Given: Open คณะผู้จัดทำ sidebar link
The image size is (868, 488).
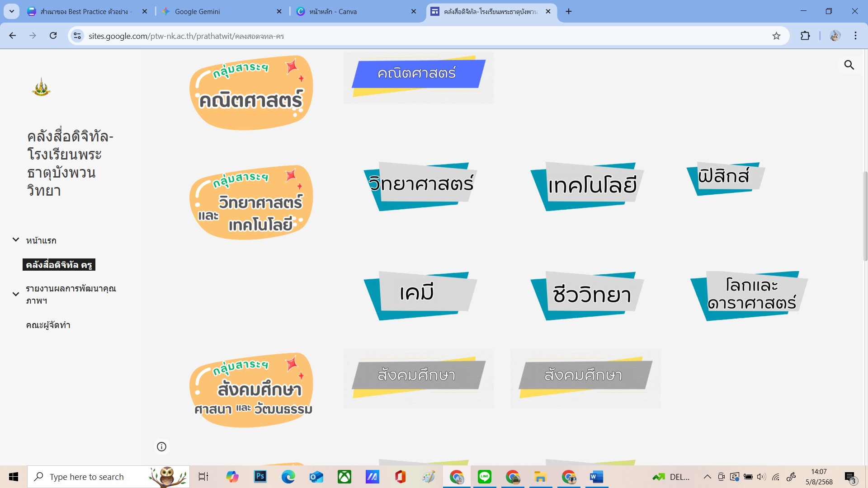Looking at the screenshot, I should pyautogui.click(x=48, y=325).
